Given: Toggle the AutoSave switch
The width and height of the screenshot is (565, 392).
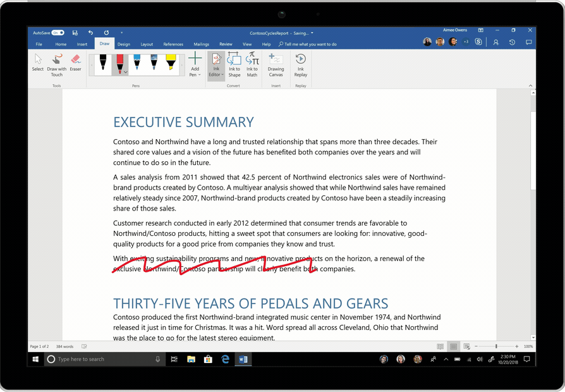Looking at the screenshot, I should (58, 32).
